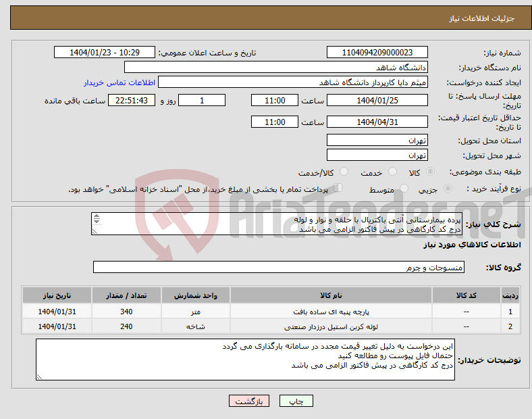Viewport: 532px width, 419px height.
Task: Click the buyer notes textarea توضیحات خریدار
Action: [245, 360]
